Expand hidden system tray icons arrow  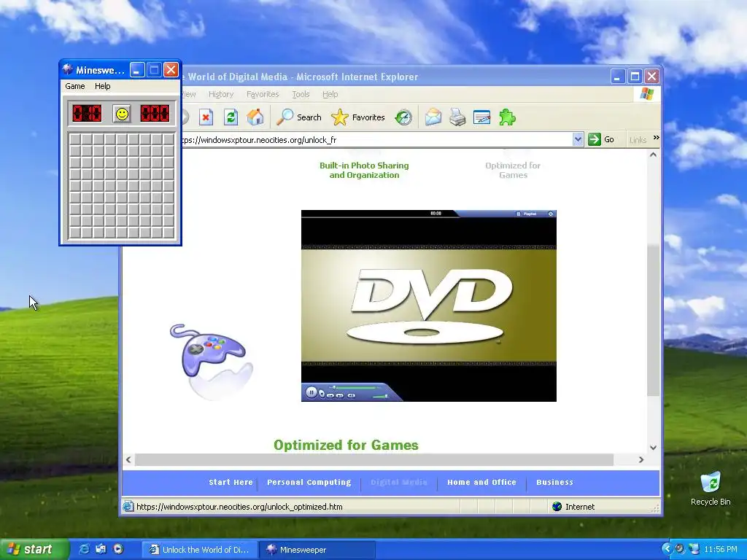667,549
